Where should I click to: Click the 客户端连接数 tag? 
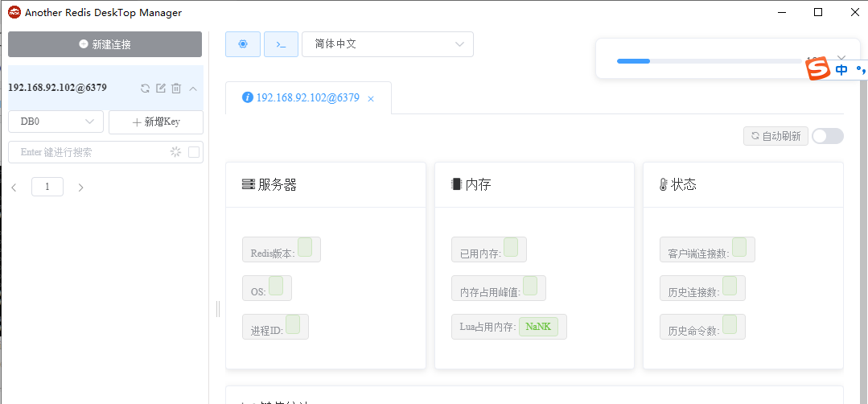coord(707,249)
